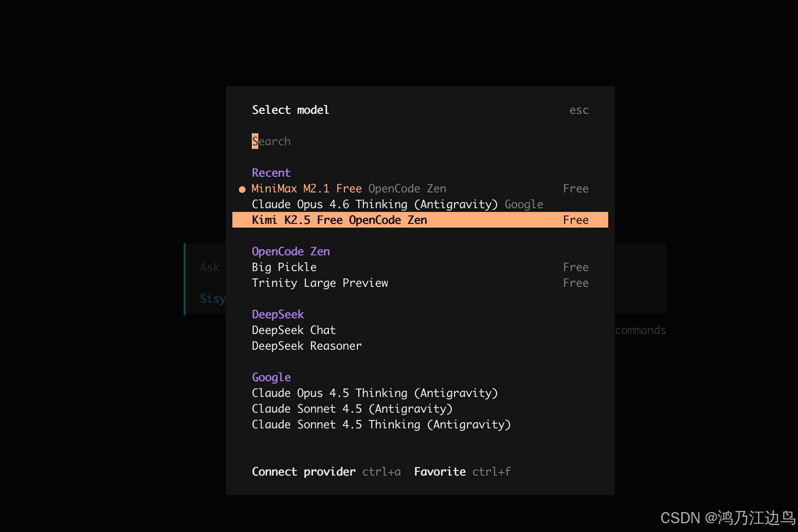Pick Claude Opus 4.5 Thinking (Antigravity)
The width and height of the screenshot is (798, 532).
[x=420, y=393]
